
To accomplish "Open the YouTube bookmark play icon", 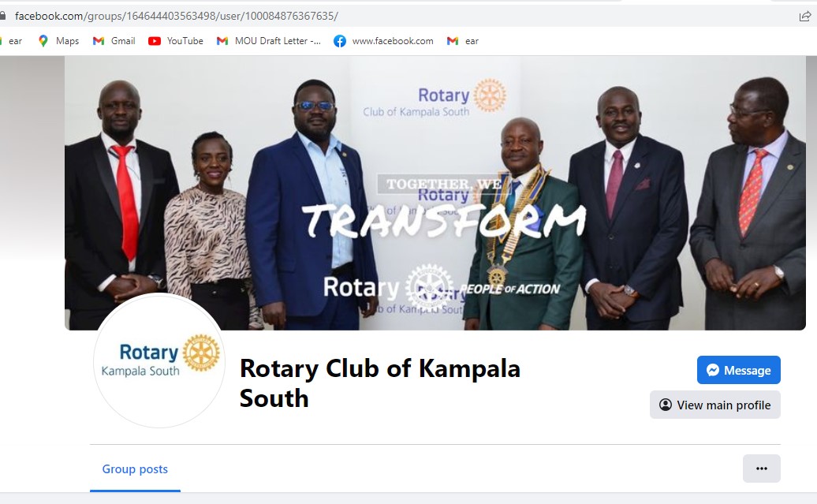I will pos(155,41).
